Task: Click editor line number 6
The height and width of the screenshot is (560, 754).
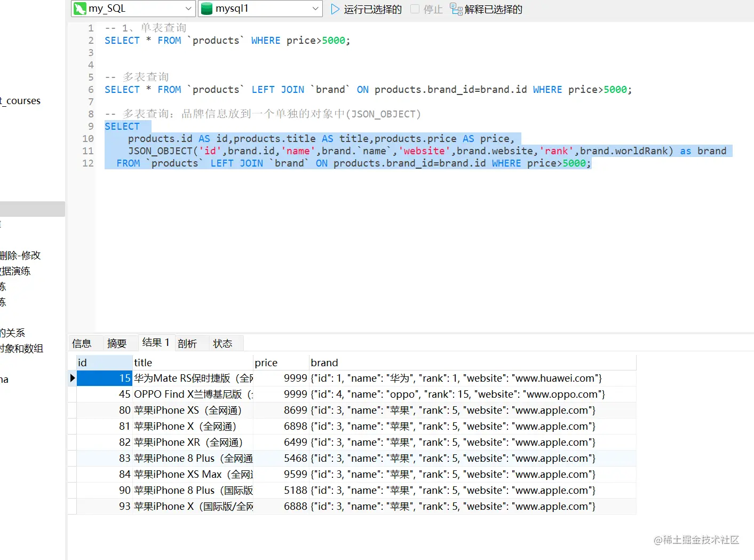Action: [x=91, y=90]
